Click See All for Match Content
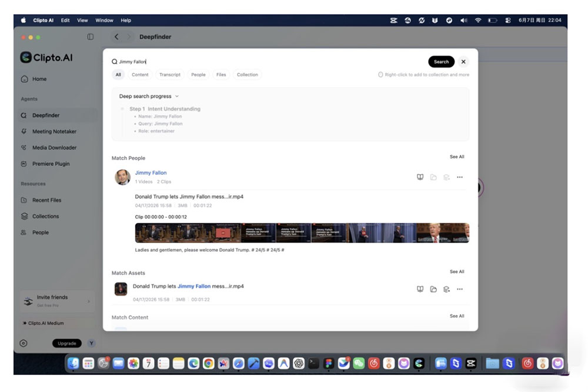 coord(457,315)
